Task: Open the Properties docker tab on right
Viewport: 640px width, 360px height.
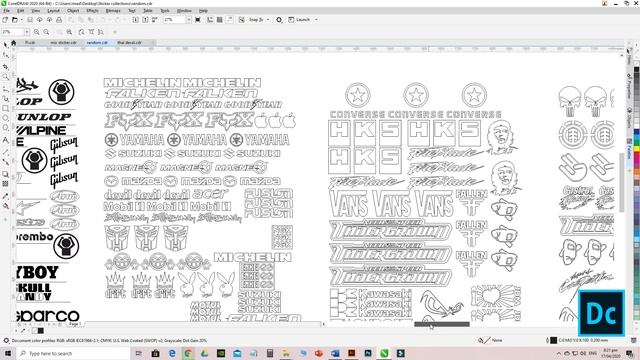Action: click(x=629, y=86)
